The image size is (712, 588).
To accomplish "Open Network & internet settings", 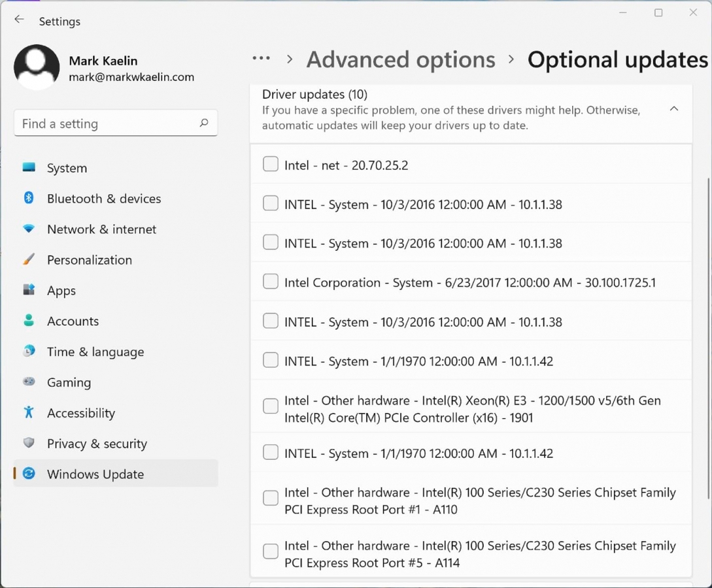I will click(x=29, y=229).
